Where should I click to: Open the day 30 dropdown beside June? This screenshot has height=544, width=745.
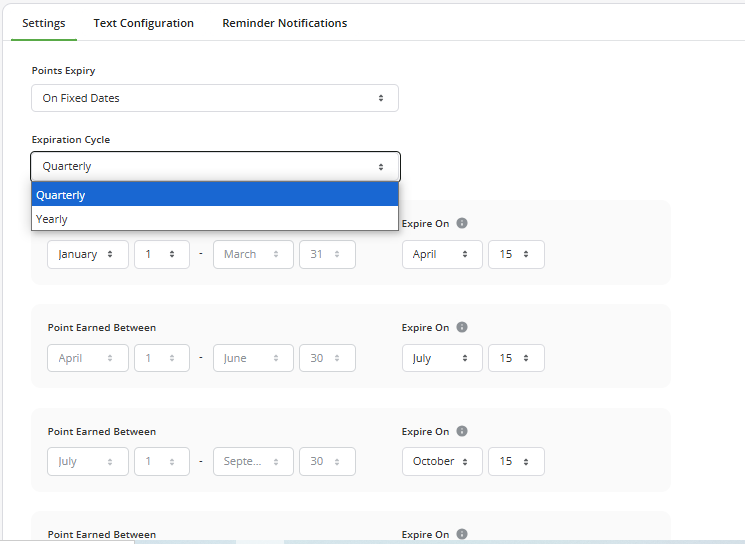[327, 358]
